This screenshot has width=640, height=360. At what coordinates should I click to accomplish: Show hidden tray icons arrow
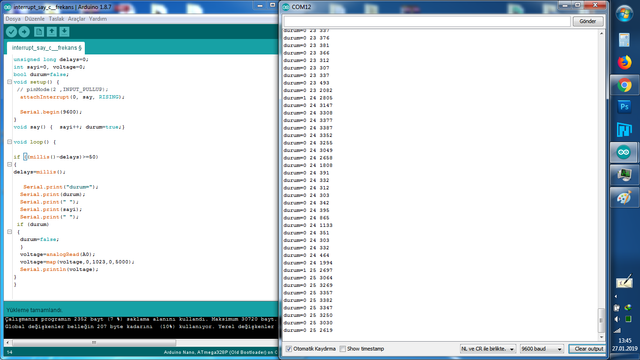click(x=616, y=296)
